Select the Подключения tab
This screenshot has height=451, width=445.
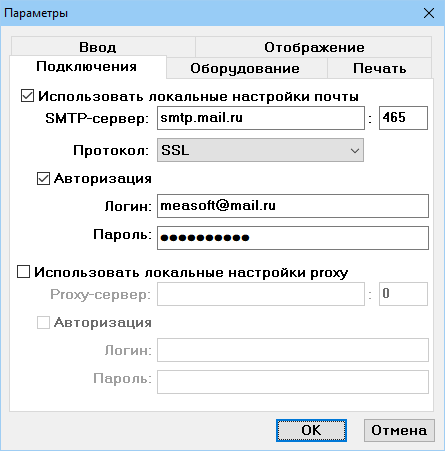(x=87, y=67)
